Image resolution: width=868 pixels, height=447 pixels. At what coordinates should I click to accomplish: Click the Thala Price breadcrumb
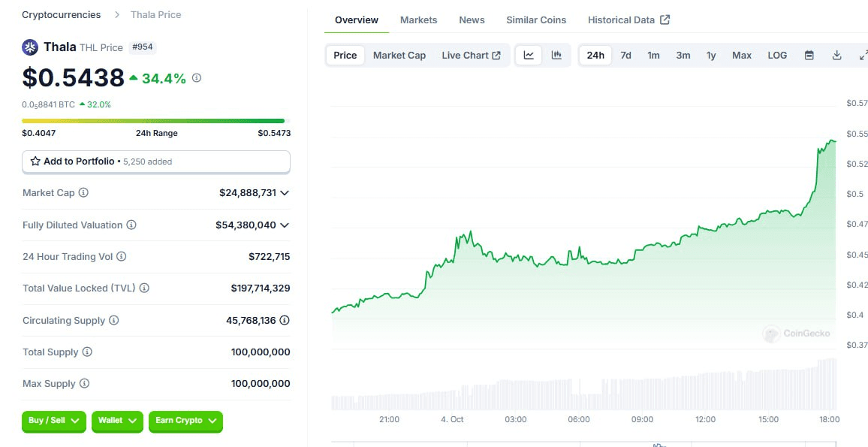coord(155,14)
